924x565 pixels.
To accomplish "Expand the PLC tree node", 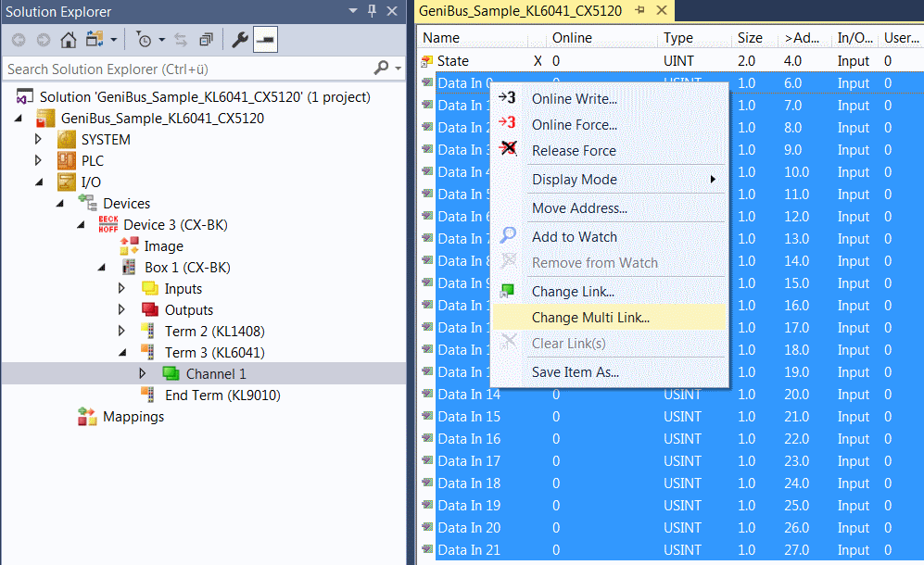I will click(38, 161).
